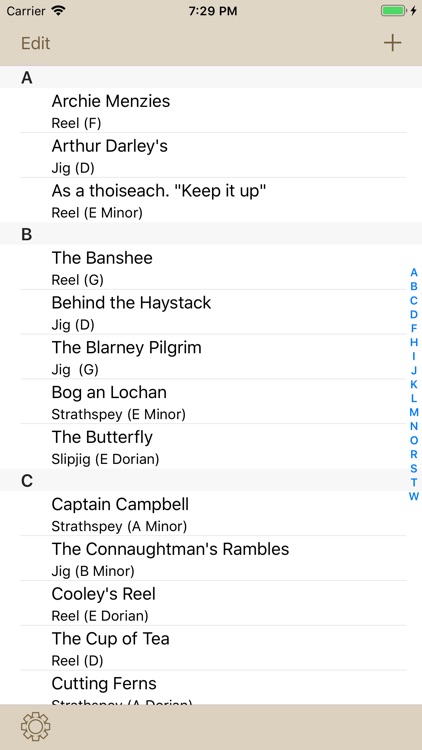Open The Cup of Tea reel
This screenshot has height=750, width=422.
click(211, 648)
